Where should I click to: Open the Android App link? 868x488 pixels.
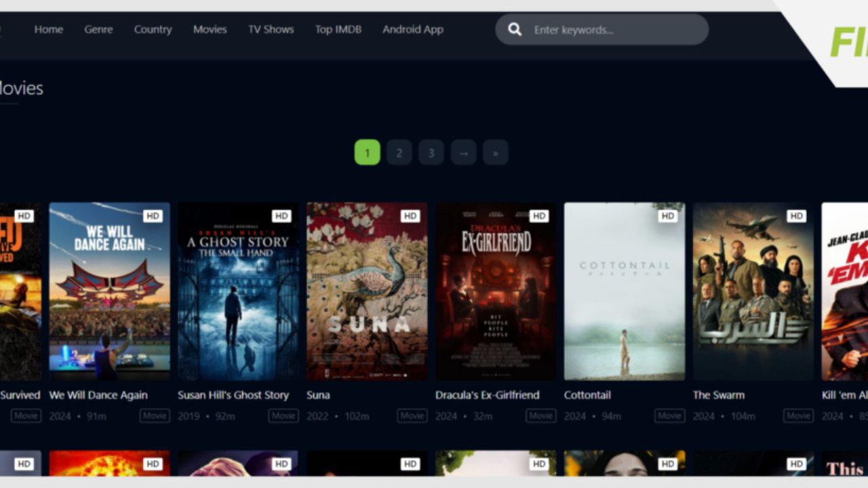click(x=413, y=30)
